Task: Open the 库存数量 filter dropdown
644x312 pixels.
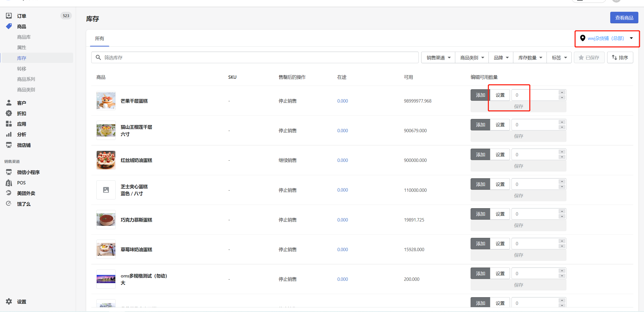Action: click(x=530, y=58)
